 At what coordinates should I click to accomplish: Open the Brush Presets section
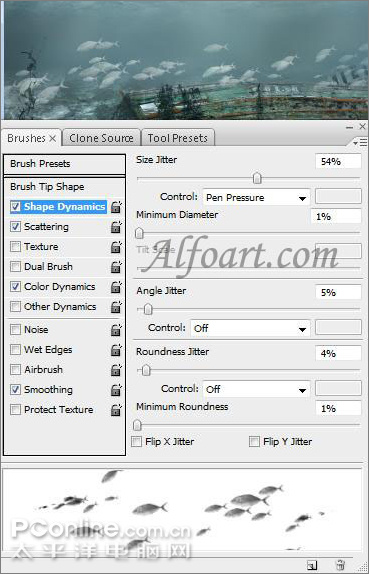click(64, 164)
